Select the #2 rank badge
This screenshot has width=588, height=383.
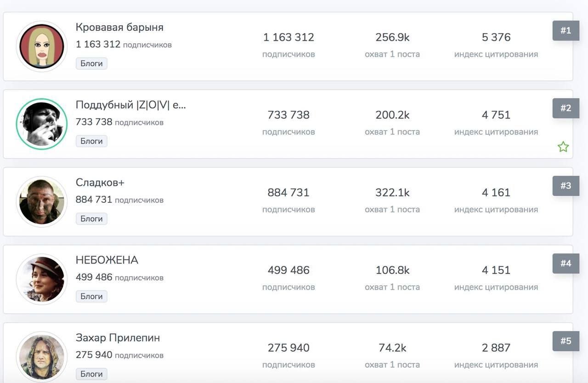[565, 109]
